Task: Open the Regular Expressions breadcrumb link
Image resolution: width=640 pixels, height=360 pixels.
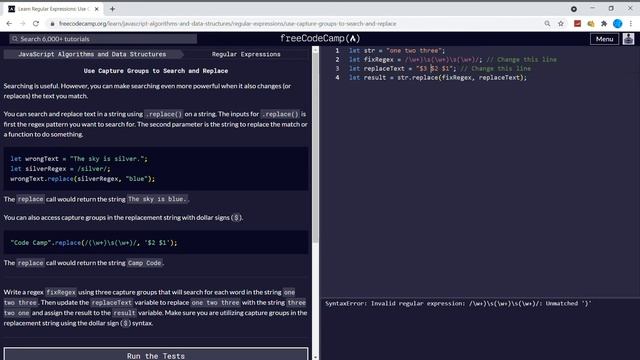Action: 246,54
